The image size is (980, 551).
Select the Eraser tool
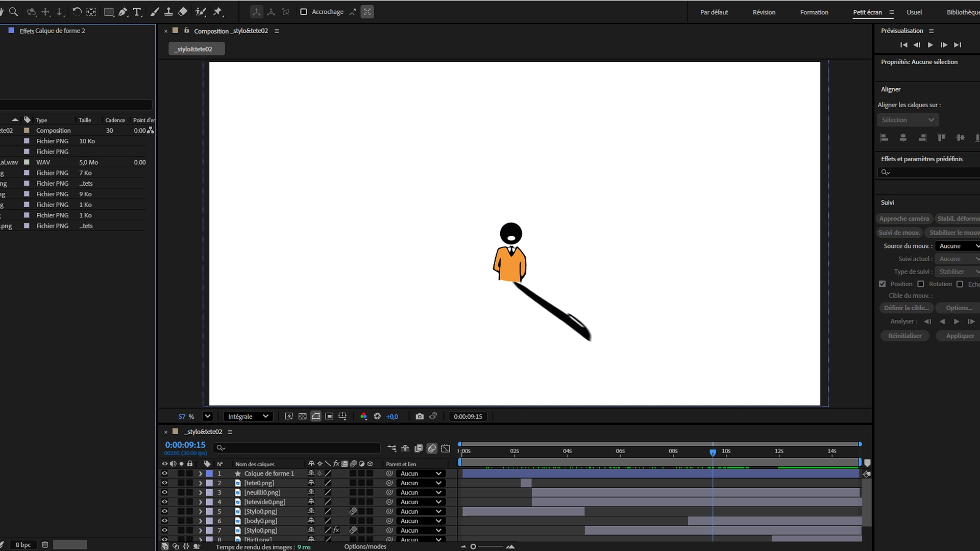pyautogui.click(x=183, y=12)
